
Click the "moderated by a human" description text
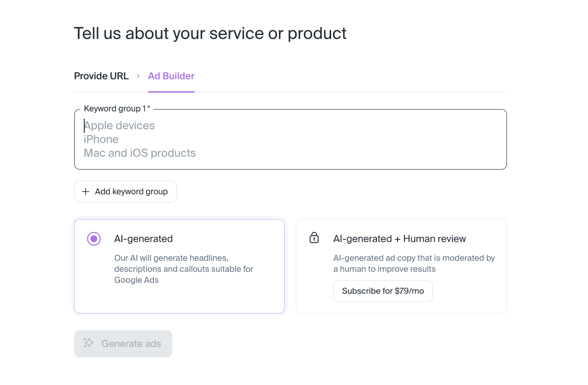[414, 264]
